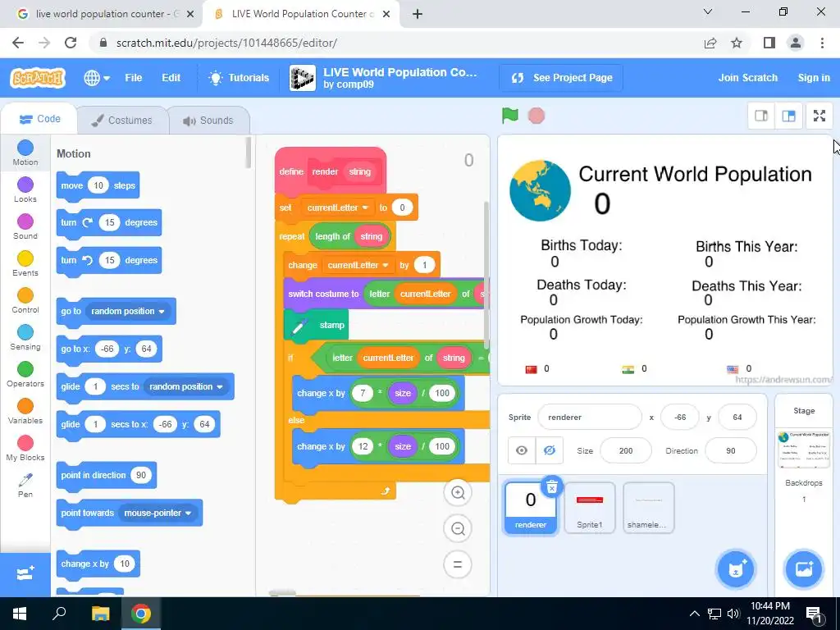
Task: Click the workspace vertical scrollbar
Action: point(486,276)
